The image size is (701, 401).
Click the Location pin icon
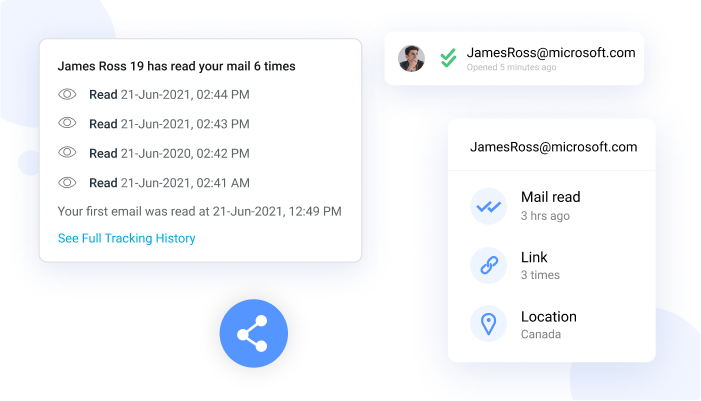(489, 324)
